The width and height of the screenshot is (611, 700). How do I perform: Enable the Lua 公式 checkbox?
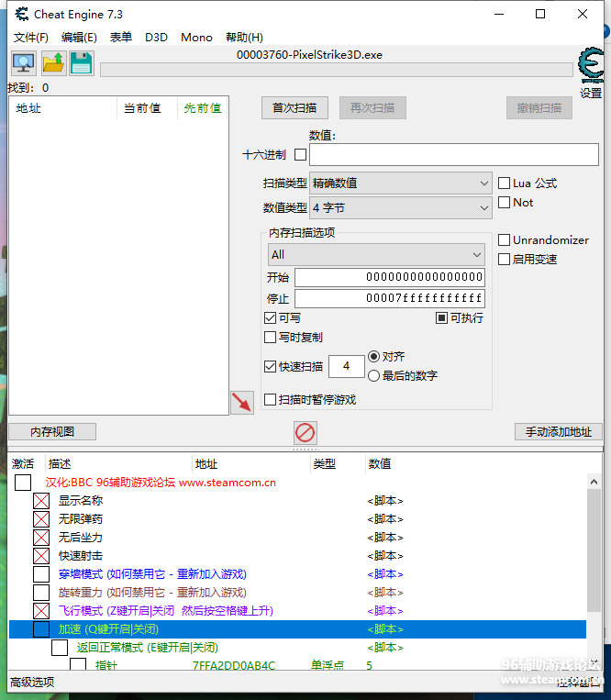[x=504, y=183]
